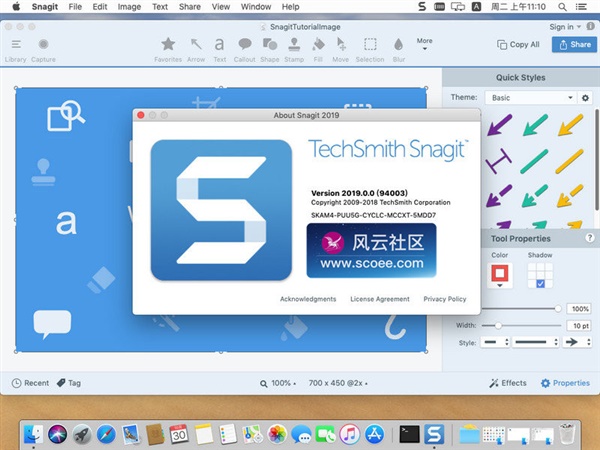Open the zoom 100% dropdown
600x450 pixels.
[x=278, y=383]
